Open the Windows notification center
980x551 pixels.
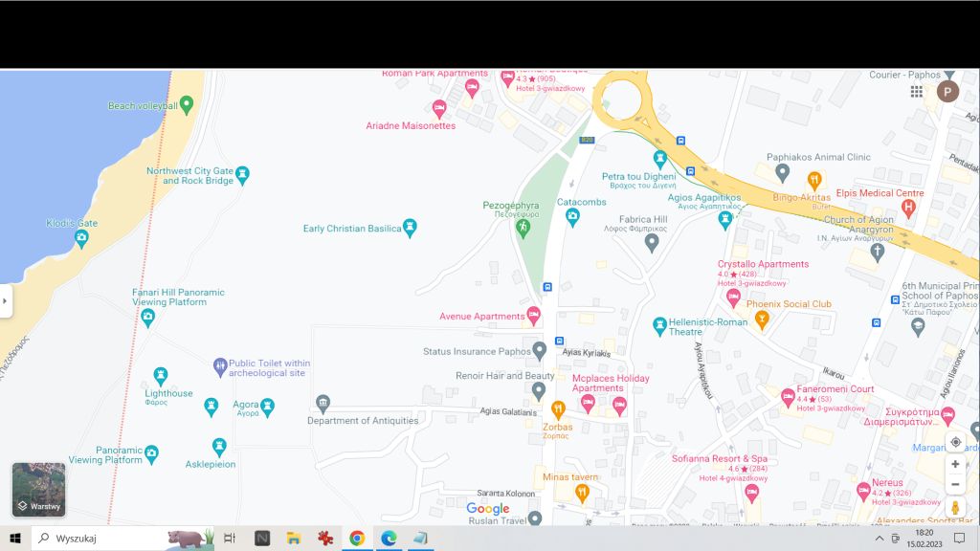pyautogui.click(x=959, y=539)
